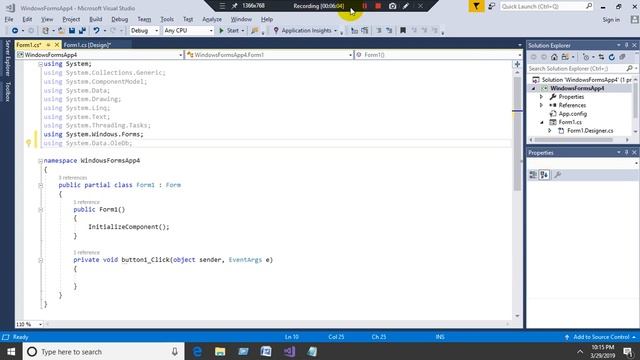640x360 pixels.
Task: Open the File menu
Action: [x=9, y=19]
